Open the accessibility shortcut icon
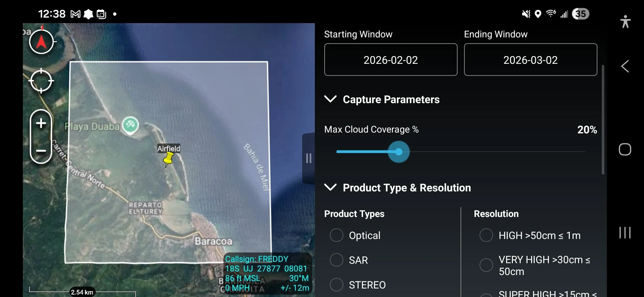Image resolution: width=644 pixels, height=297 pixels. coord(625,21)
